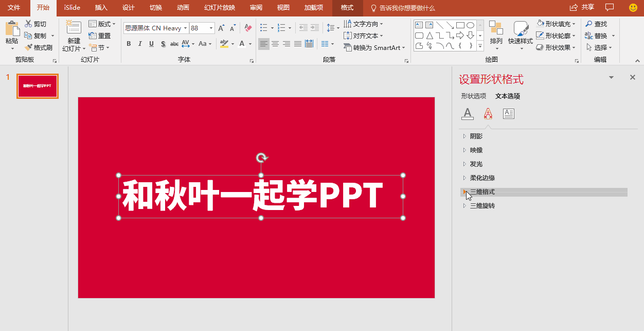Clear all formatting with the eraser icon
644x331 pixels.
(248, 28)
